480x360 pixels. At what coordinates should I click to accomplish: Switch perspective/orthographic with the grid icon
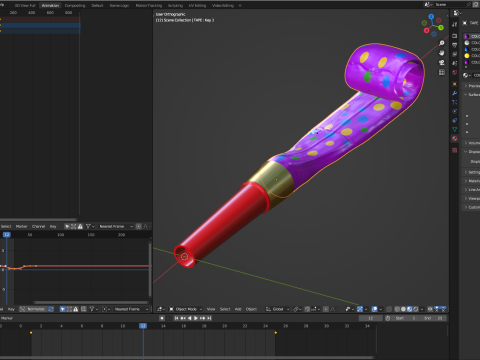[x=442, y=72]
